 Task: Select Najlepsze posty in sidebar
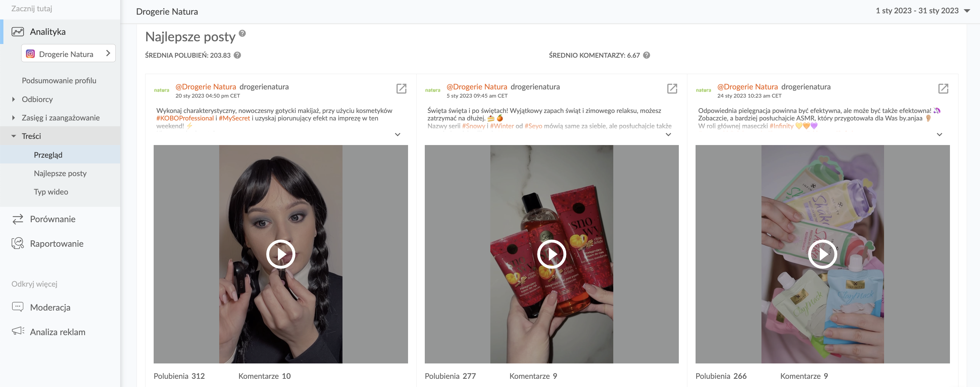[x=60, y=173]
